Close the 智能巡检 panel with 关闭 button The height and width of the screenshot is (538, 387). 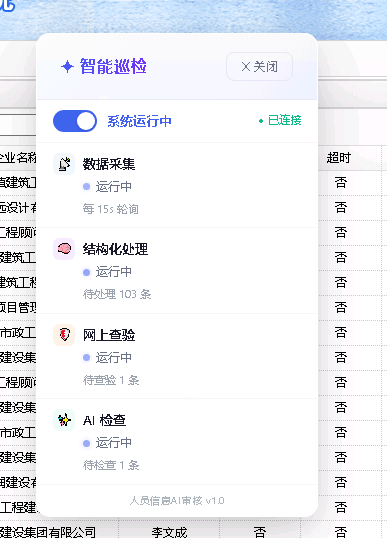[259, 67]
